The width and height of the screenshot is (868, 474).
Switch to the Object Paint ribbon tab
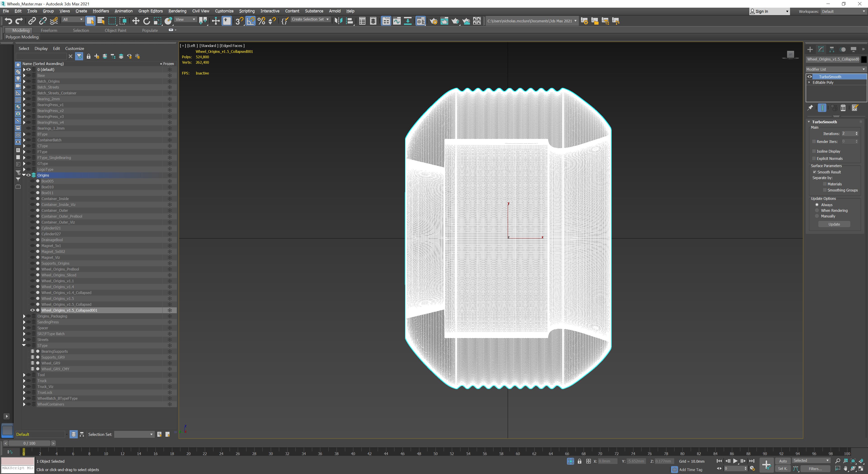(116, 30)
